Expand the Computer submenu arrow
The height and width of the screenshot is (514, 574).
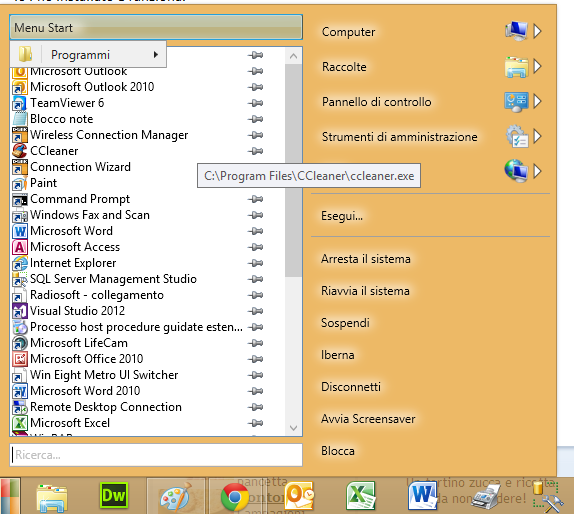coord(537,31)
